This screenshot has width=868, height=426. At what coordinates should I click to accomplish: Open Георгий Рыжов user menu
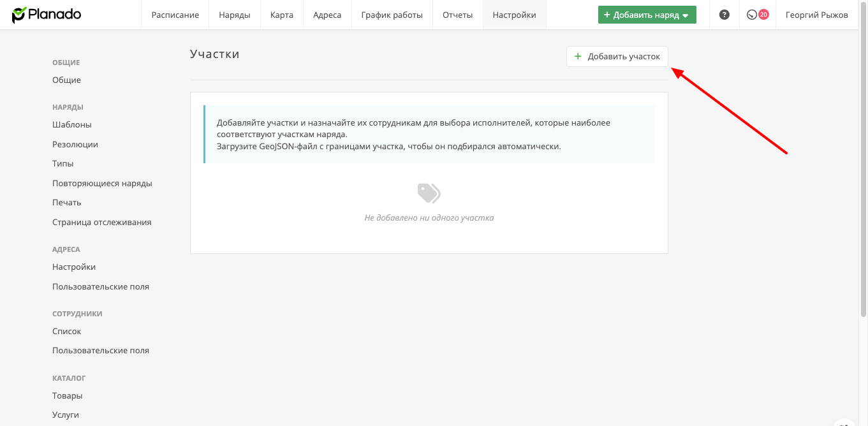tap(817, 15)
